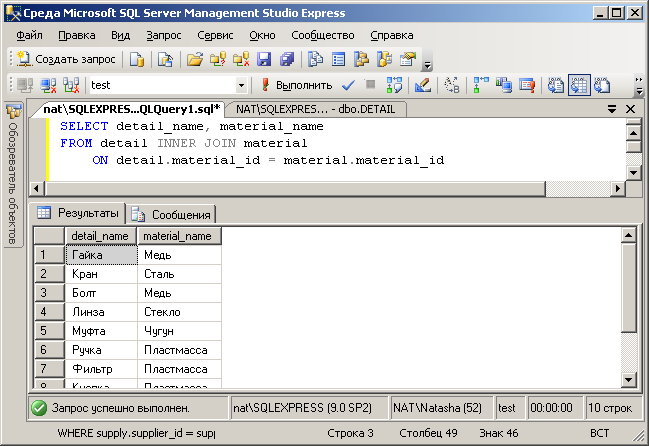This screenshot has width=649, height=446.
Task: Open the Вид menu
Action: (120, 36)
